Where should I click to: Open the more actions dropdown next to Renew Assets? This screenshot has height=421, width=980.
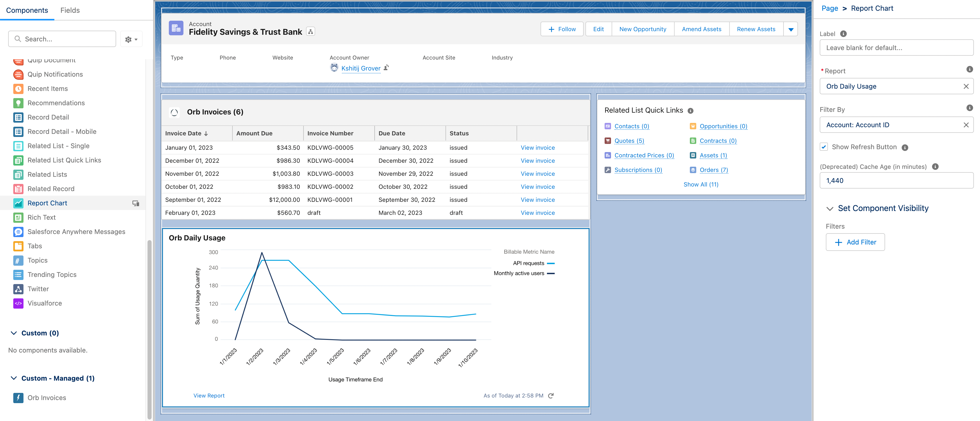pos(791,29)
